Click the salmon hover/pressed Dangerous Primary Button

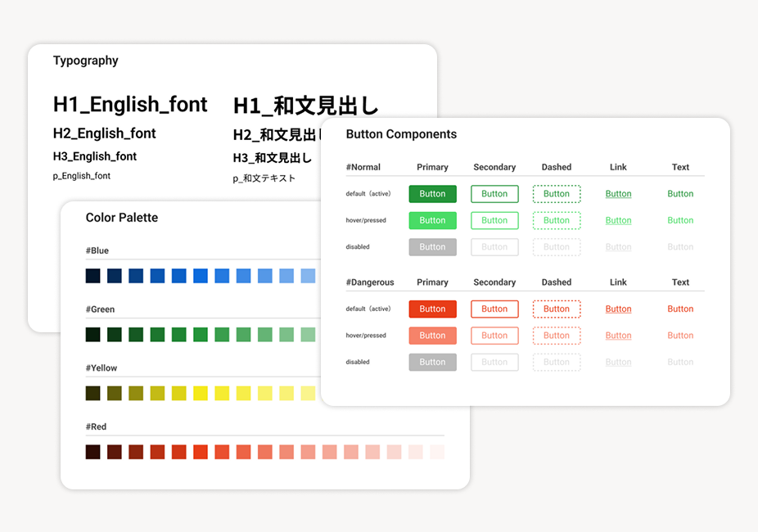tap(432, 335)
